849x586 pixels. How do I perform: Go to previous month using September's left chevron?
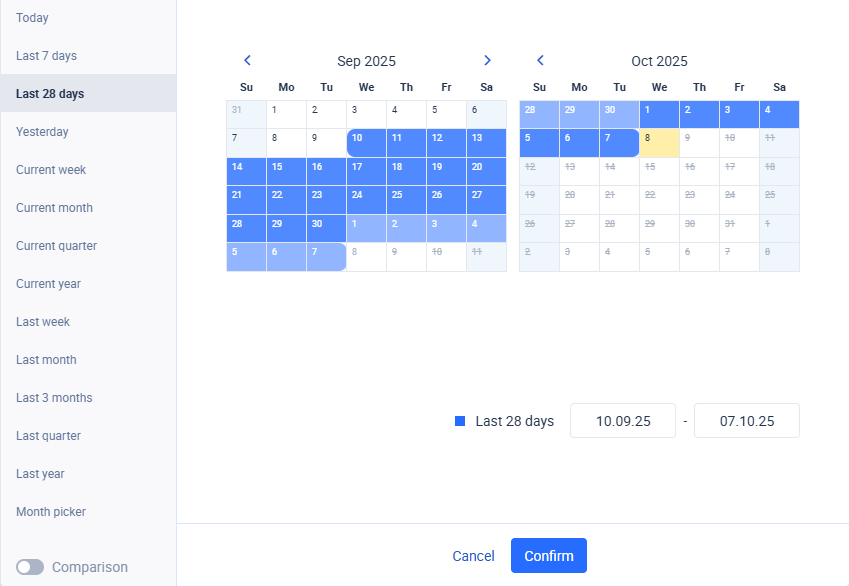tap(247, 60)
